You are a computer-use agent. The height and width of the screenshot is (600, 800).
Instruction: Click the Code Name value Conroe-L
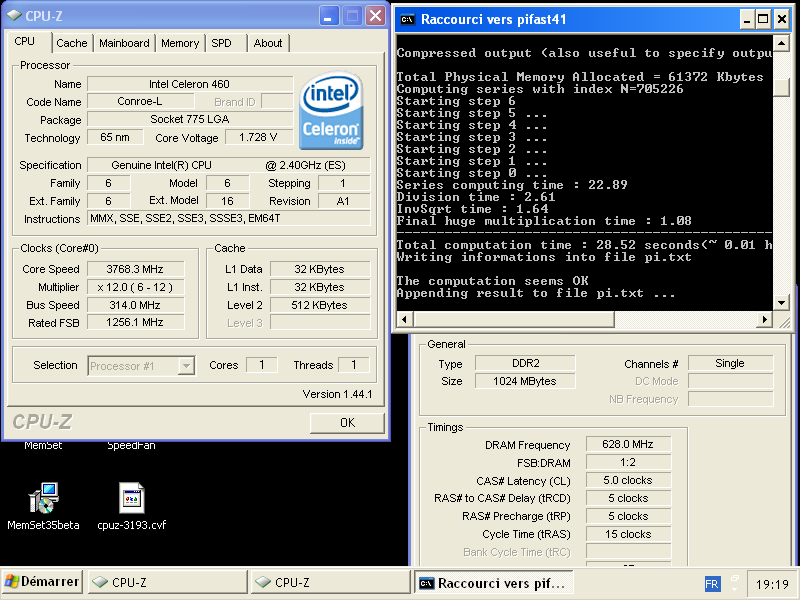pos(140,102)
